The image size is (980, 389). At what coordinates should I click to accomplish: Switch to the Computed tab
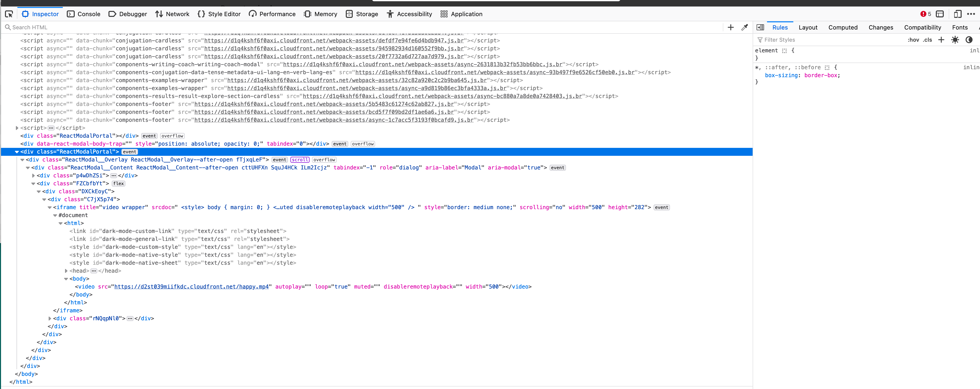843,27
